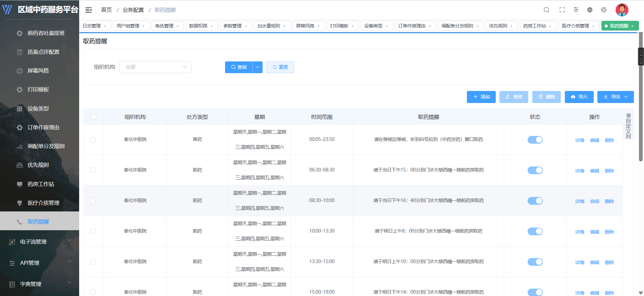Expand the 查询 button arrow options
The height and width of the screenshot is (296, 644).
[257, 67]
